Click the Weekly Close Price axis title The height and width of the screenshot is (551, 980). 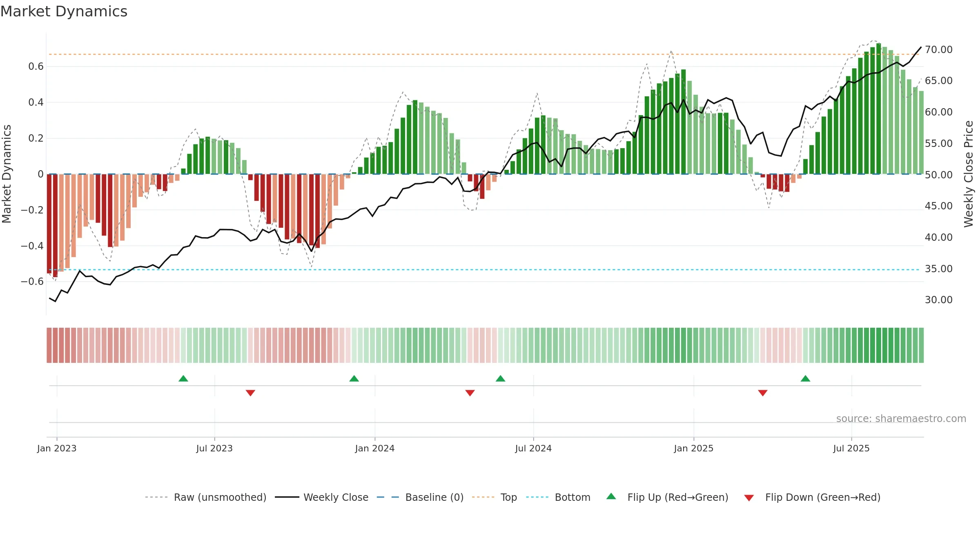[969, 174]
